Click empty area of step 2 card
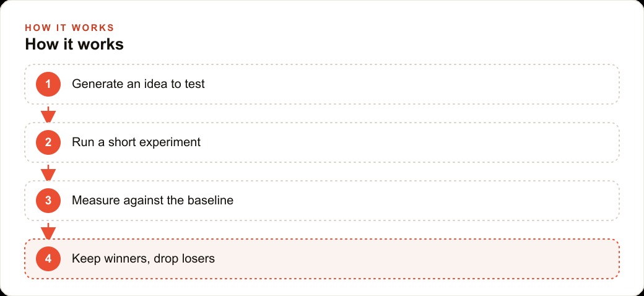This screenshot has width=644, height=296. 411,142
